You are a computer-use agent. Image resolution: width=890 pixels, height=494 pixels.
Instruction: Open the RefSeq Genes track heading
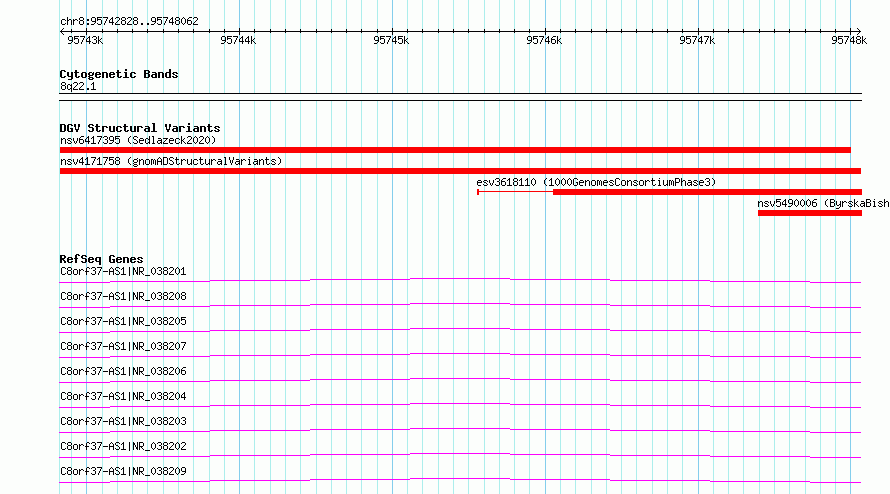(x=102, y=259)
